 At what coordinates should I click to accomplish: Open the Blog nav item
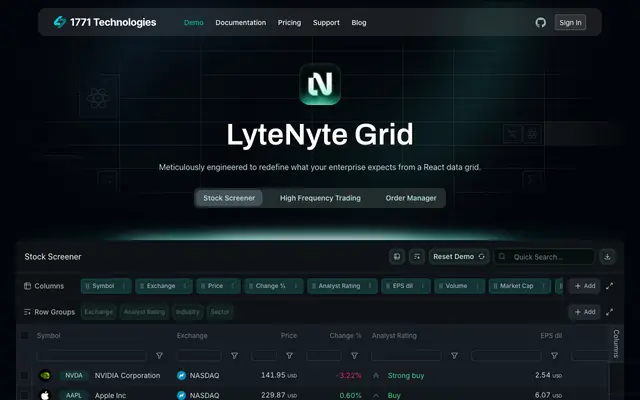coord(359,22)
